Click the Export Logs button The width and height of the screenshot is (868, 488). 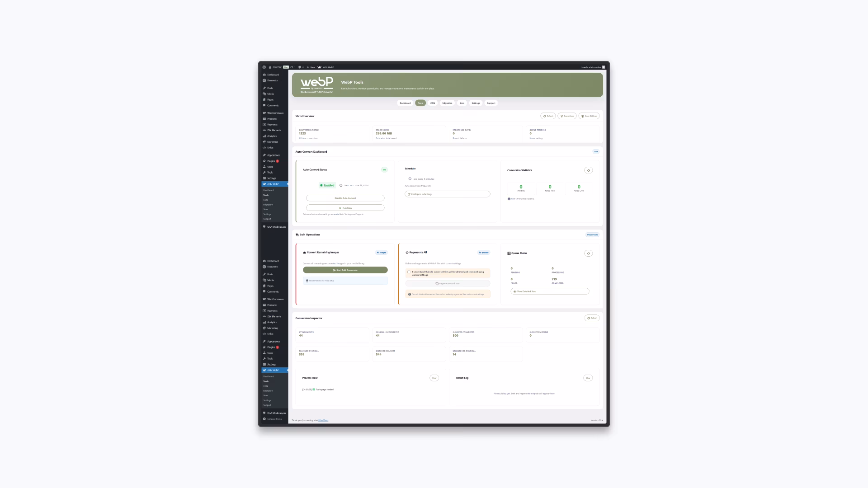tap(567, 116)
